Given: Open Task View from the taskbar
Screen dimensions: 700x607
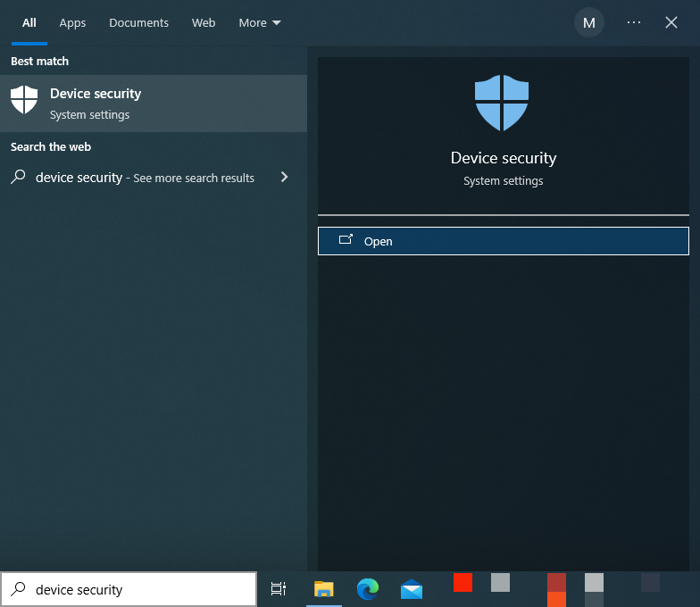Looking at the screenshot, I should click(x=279, y=589).
